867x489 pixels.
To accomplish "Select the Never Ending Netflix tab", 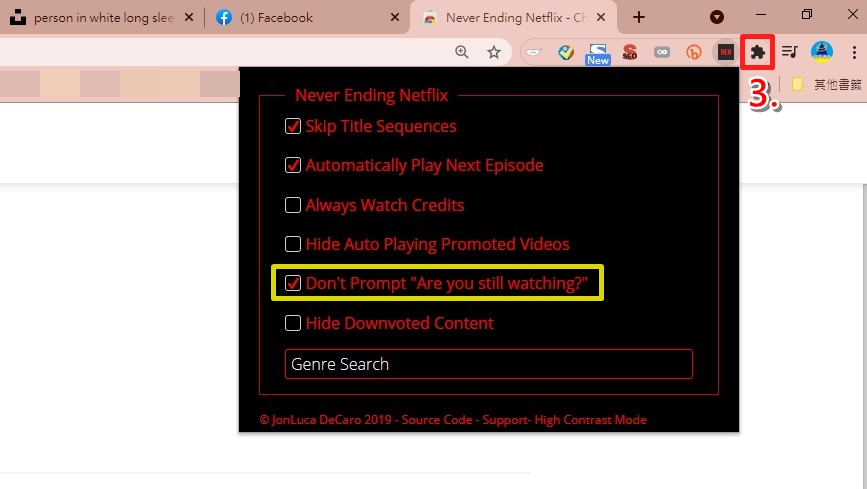I will 514,18.
